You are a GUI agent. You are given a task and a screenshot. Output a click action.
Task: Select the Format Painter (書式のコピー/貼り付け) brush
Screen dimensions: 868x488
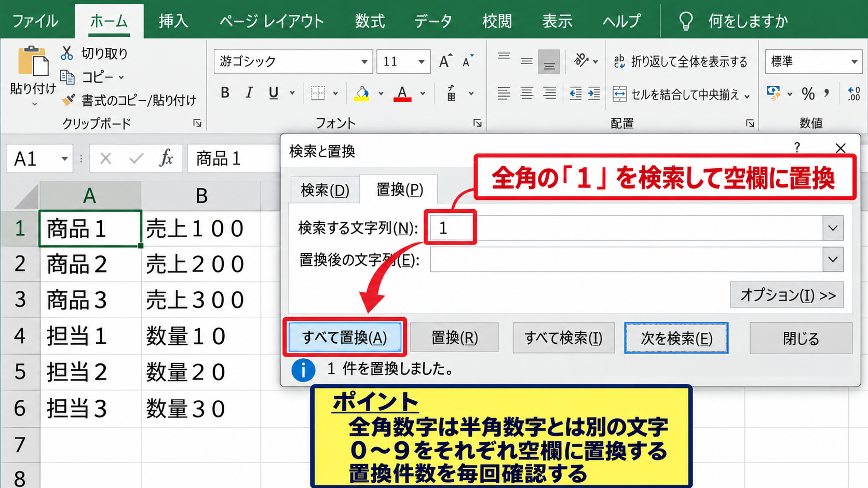tap(68, 100)
